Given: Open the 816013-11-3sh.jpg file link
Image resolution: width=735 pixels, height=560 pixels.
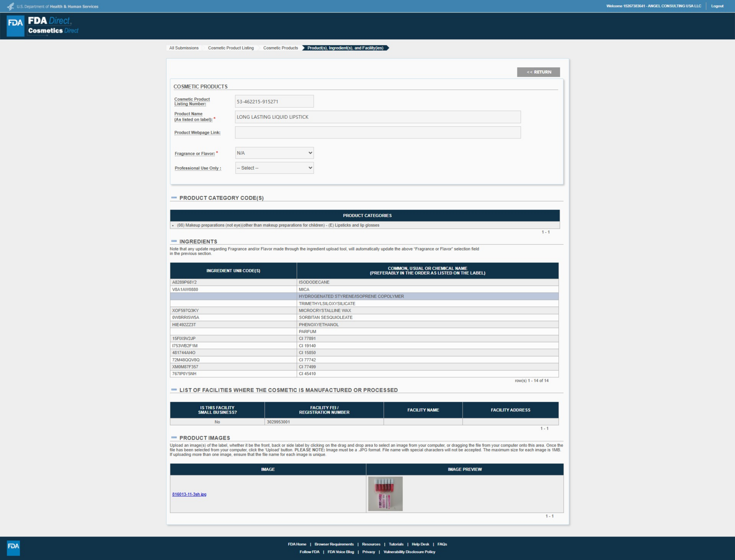Looking at the screenshot, I should (189, 494).
